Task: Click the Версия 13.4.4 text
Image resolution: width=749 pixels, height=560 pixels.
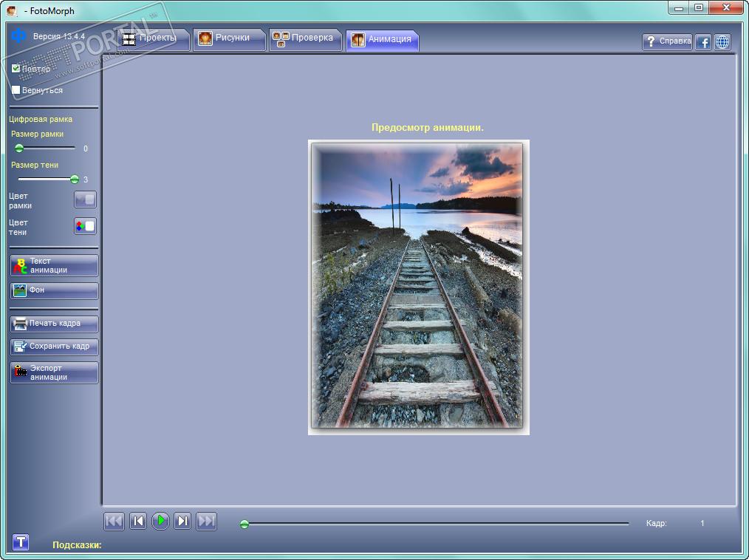Action: pyautogui.click(x=59, y=36)
